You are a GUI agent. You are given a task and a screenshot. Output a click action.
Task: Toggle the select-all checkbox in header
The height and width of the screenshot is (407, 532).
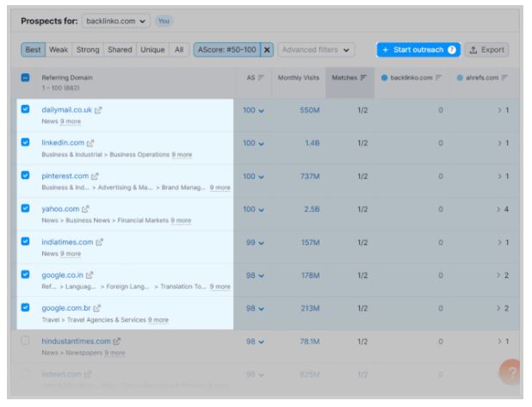click(x=26, y=77)
